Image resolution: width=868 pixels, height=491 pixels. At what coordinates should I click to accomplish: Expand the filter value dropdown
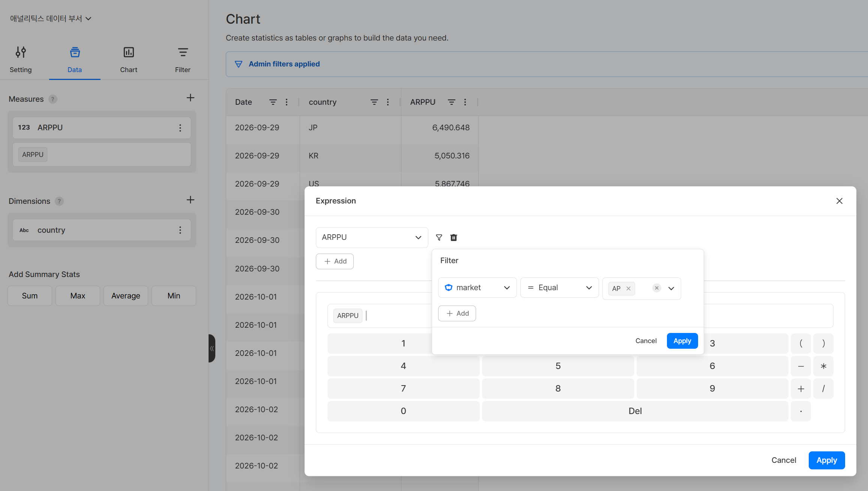click(671, 288)
